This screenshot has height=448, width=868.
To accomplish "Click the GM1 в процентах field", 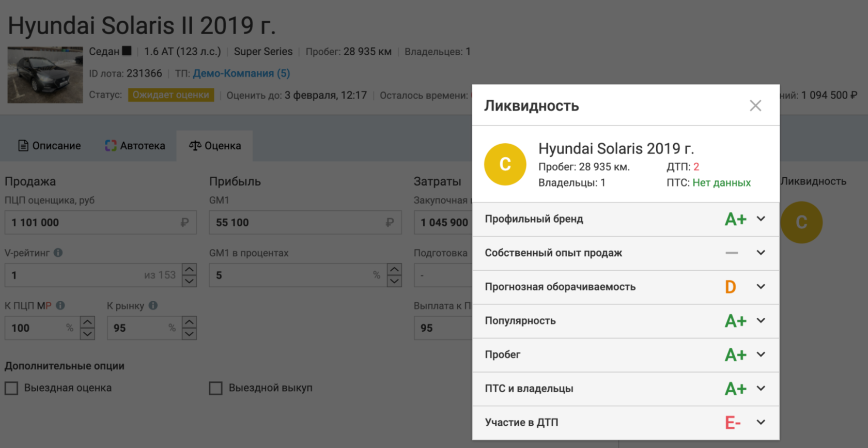I will tap(298, 275).
